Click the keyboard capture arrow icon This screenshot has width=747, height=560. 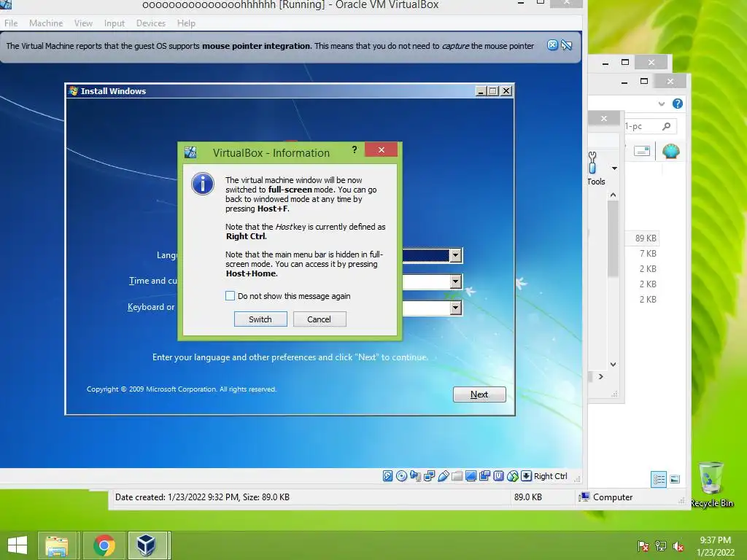pos(526,476)
